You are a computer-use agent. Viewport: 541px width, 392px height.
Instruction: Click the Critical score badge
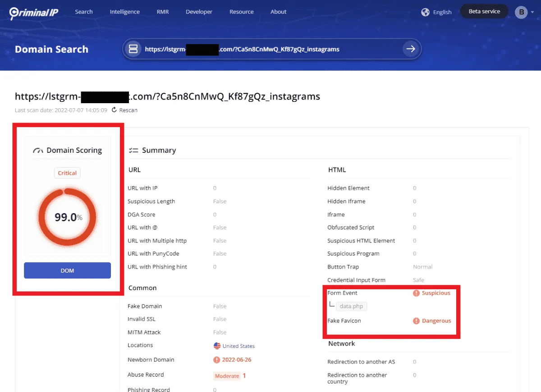[67, 173]
